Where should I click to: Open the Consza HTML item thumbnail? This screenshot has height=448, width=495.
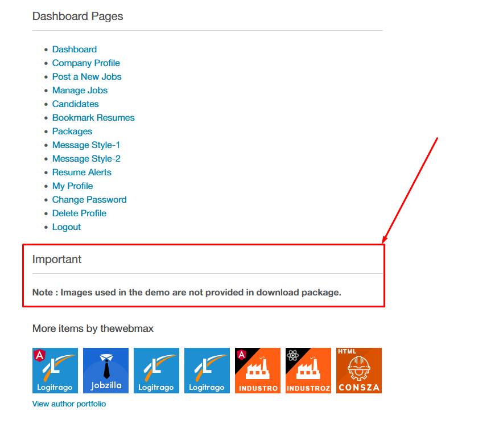pos(359,370)
